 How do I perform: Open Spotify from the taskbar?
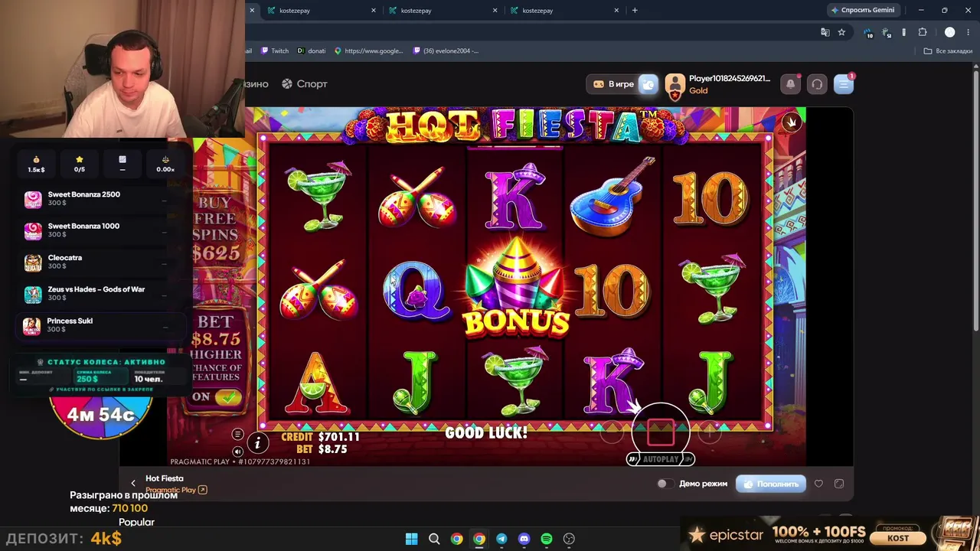pyautogui.click(x=547, y=539)
